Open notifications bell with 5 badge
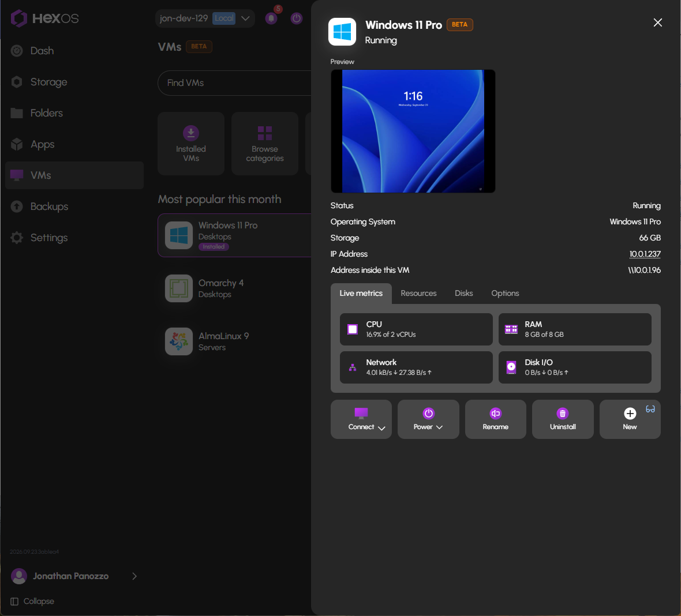 271,18
